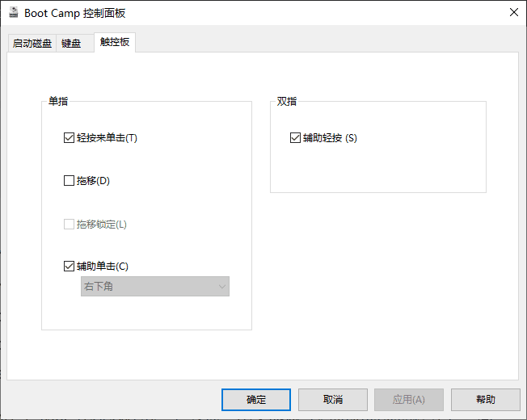This screenshot has height=420, width=527.
Task: Toggle 辅助轻按 (S) under 双指
Action: click(x=295, y=138)
